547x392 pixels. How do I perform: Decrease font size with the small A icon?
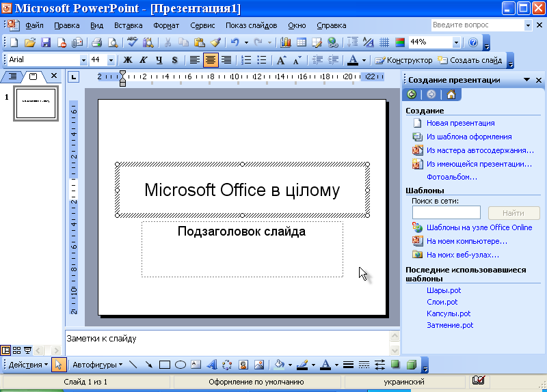tap(297, 60)
